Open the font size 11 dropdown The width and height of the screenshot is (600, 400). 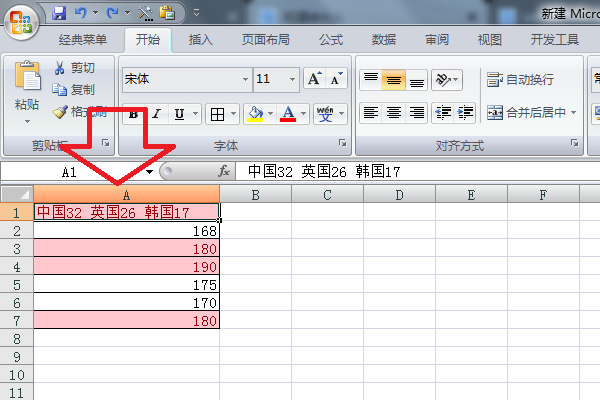(x=292, y=79)
